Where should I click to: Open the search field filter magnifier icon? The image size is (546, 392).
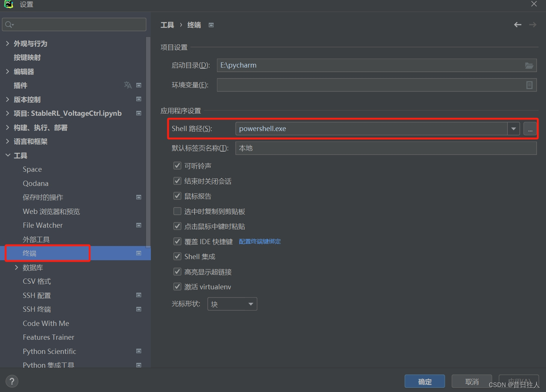click(8, 24)
